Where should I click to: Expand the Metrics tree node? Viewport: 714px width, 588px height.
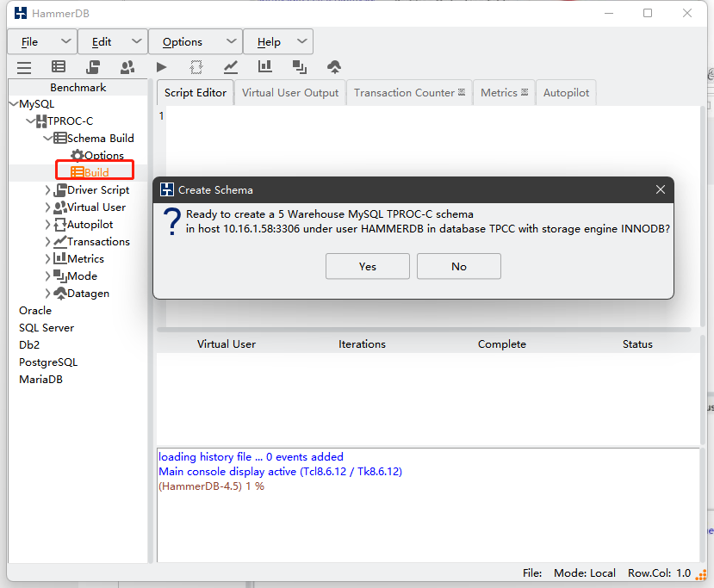click(48, 258)
